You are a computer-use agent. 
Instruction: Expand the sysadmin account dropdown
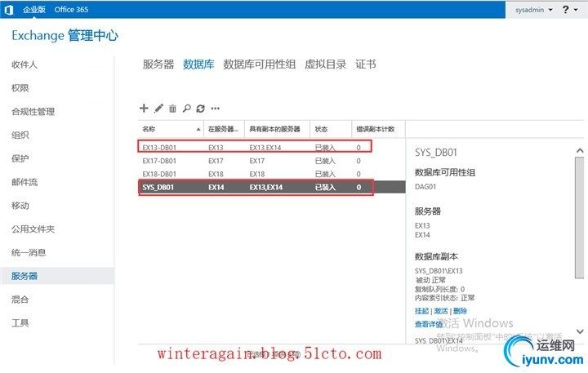(x=533, y=10)
